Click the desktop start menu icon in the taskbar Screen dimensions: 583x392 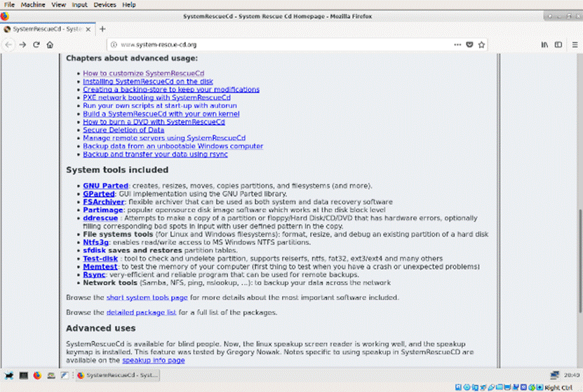tap(9, 375)
